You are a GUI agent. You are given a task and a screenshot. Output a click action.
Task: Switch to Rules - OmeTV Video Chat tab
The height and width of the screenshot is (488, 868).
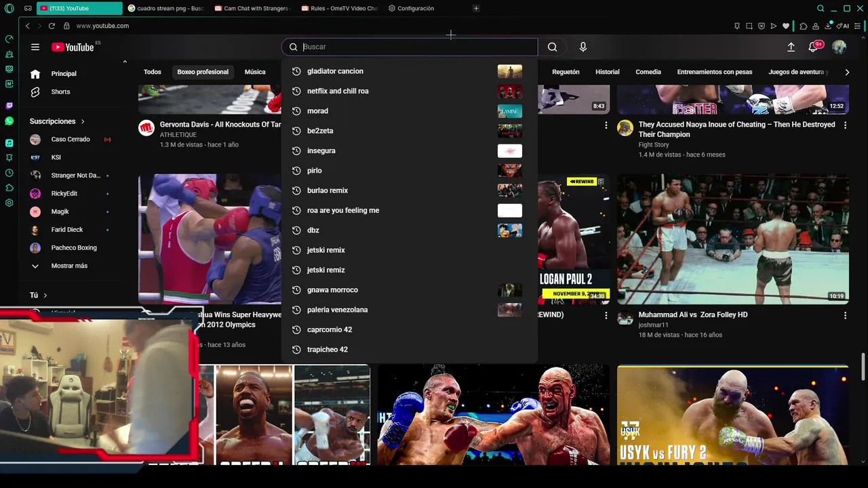tap(338, 8)
